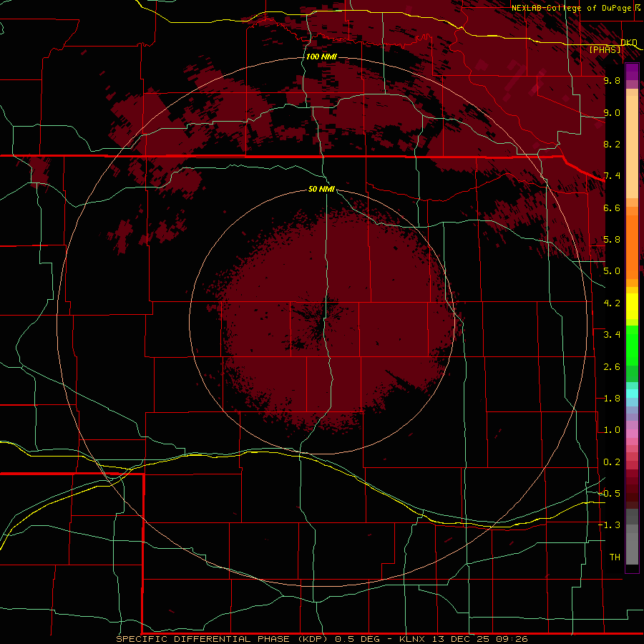Click the 9.0 value on color scale

pyautogui.click(x=612, y=112)
